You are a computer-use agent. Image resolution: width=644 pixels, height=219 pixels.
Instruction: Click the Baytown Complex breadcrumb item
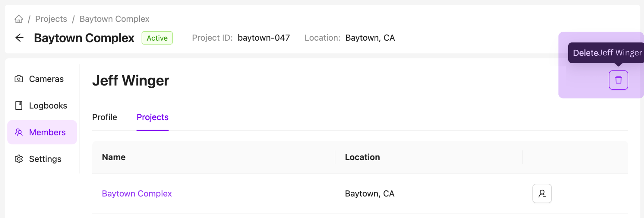pyautogui.click(x=114, y=19)
